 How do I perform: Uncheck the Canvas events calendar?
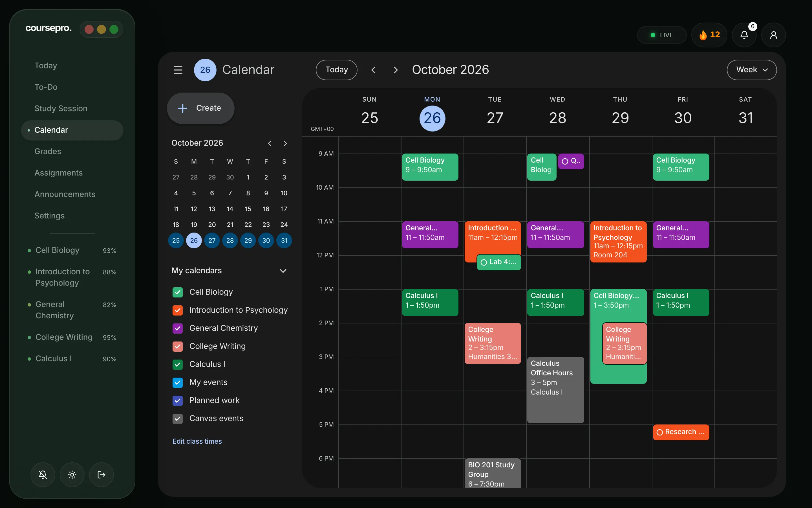point(178,419)
